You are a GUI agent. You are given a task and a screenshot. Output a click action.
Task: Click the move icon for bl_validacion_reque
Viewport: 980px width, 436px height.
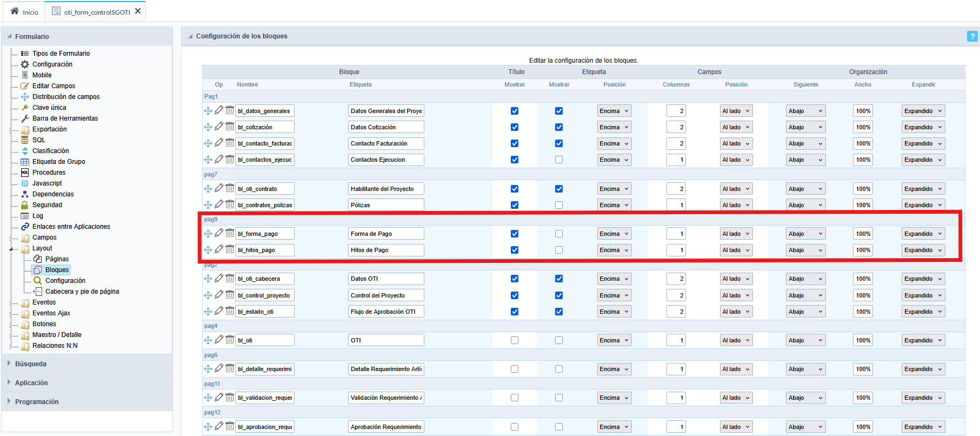(x=208, y=398)
